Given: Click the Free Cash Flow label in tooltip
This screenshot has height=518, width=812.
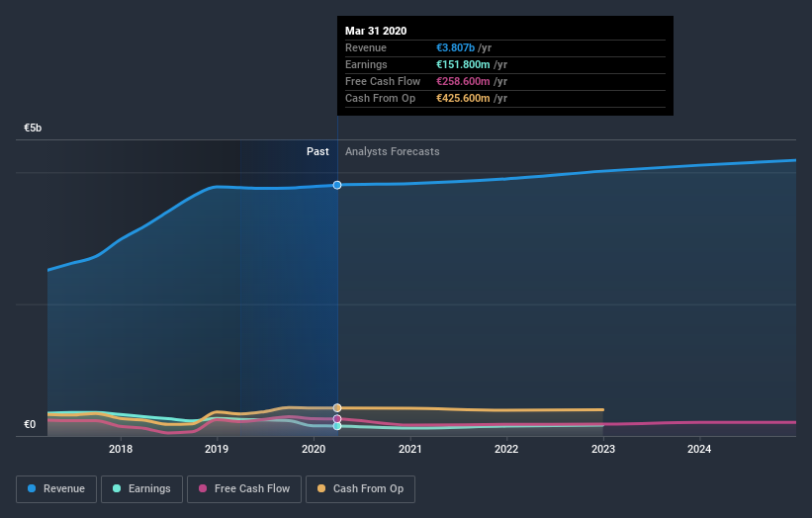Looking at the screenshot, I should (x=383, y=81).
